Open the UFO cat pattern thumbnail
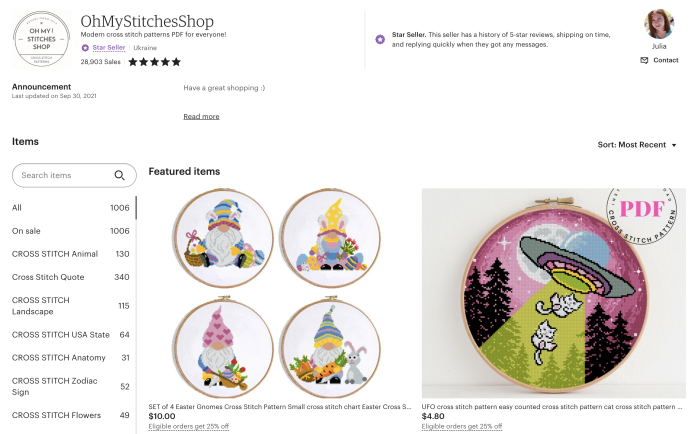700x434 pixels. tap(554, 293)
